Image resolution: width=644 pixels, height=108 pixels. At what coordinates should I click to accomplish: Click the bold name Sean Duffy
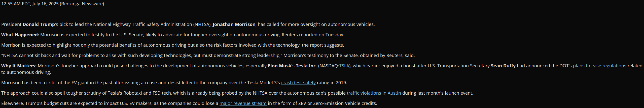pyautogui.click(x=503, y=66)
